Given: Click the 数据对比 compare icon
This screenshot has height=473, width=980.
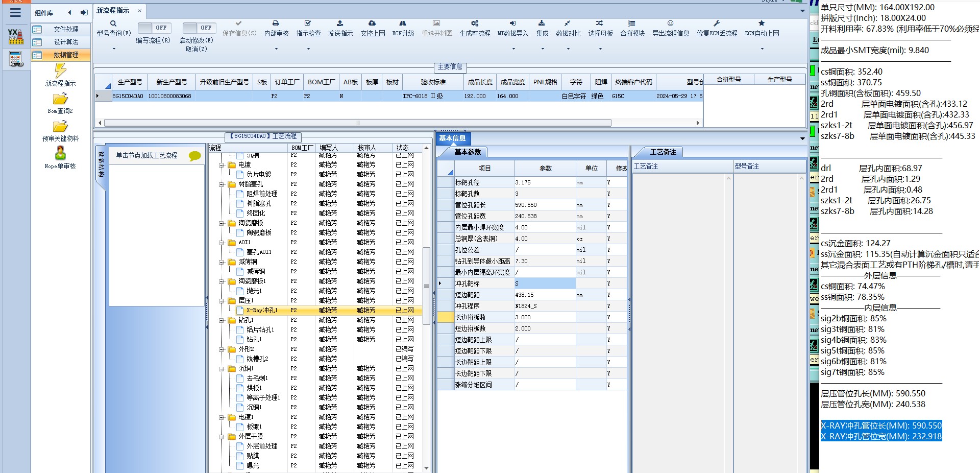Looking at the screenshot, I should click(568, 23).
